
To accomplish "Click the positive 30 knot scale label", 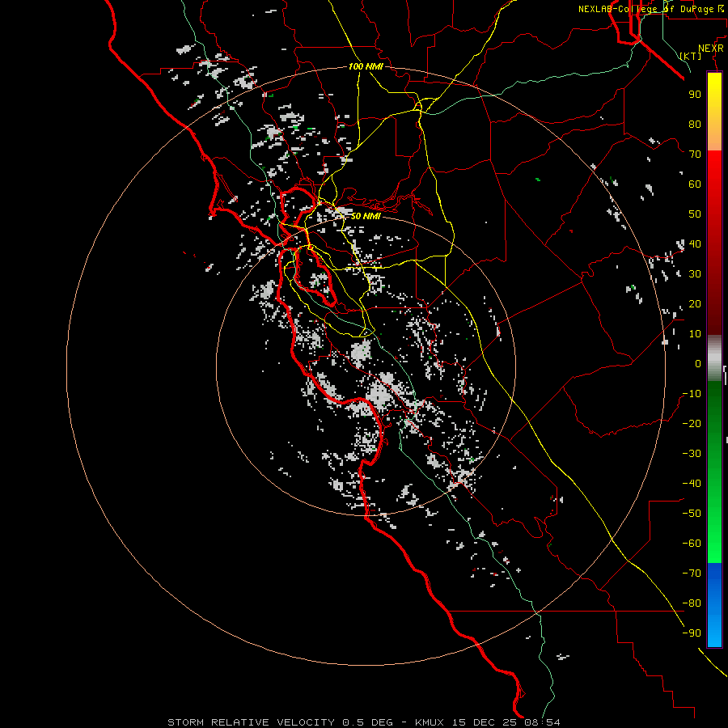I will tap(695, 274).
